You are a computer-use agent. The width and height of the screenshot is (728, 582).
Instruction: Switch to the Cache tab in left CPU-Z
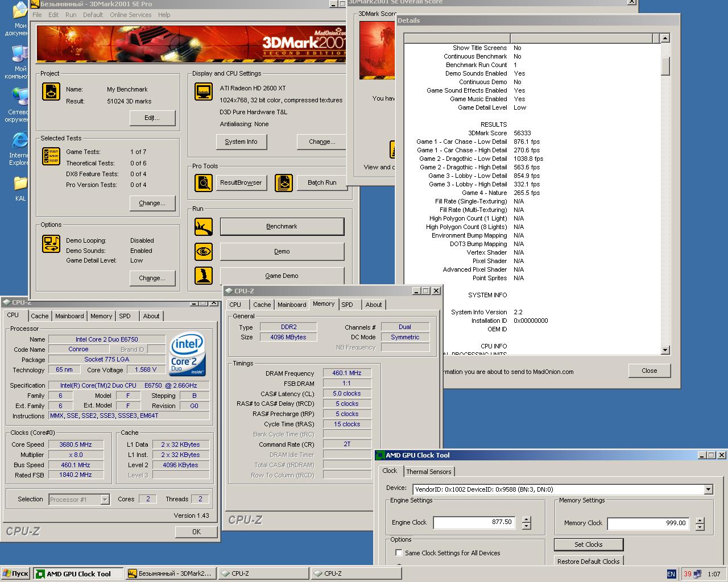click(x=39, y=316)
